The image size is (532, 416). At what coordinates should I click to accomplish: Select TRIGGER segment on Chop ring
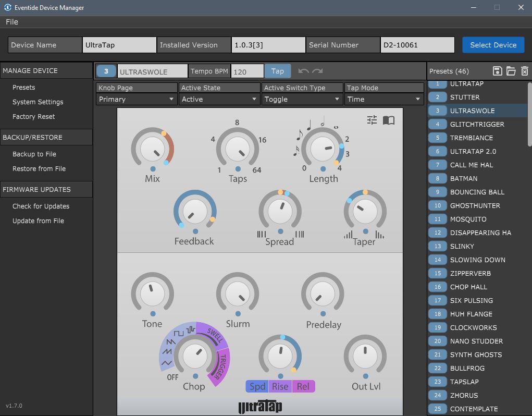point(221,366)
